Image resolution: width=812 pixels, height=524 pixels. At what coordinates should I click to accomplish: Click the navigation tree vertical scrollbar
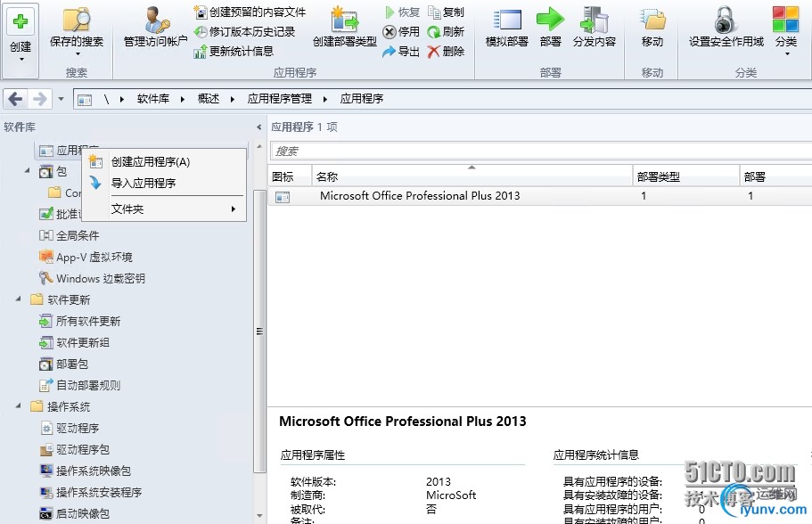tap(259, 332)
